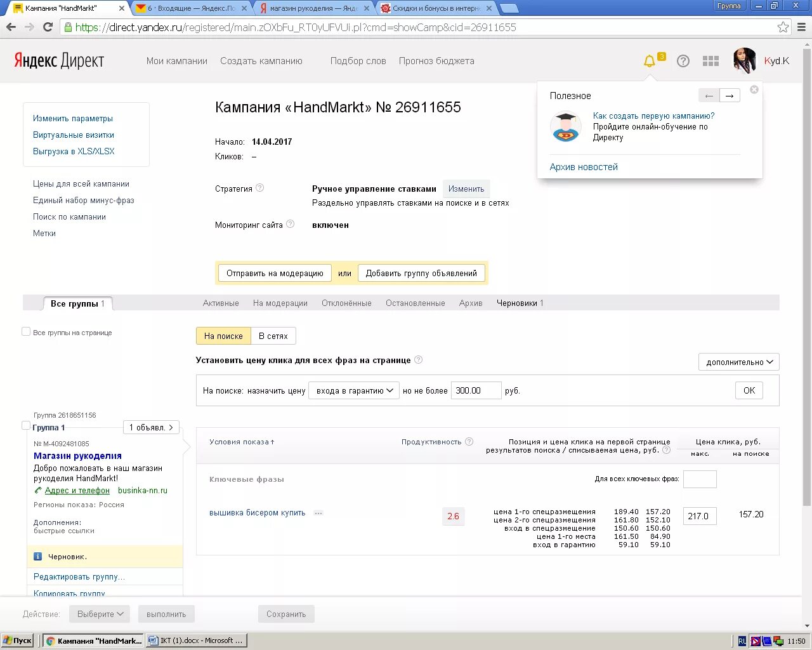Open Виртуальные визитки link
812x650 pixels.
point(74,135)
